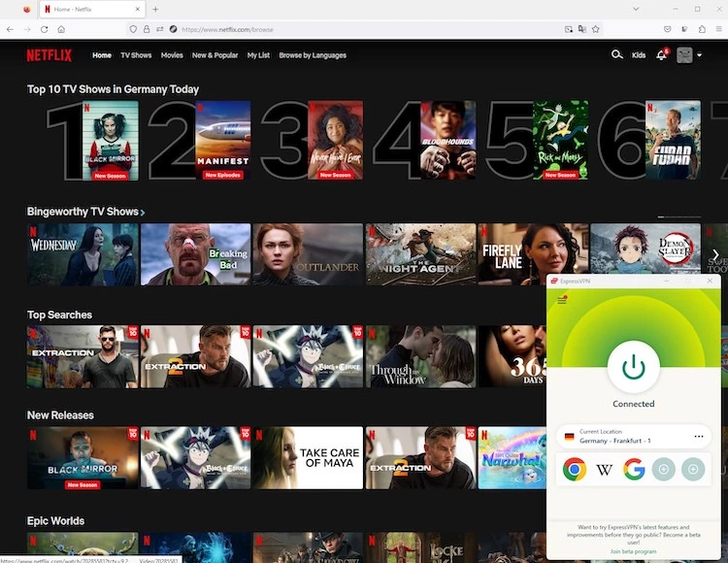Open the profile avatar menu
The image size is (728, 563).
click(684, 54)
